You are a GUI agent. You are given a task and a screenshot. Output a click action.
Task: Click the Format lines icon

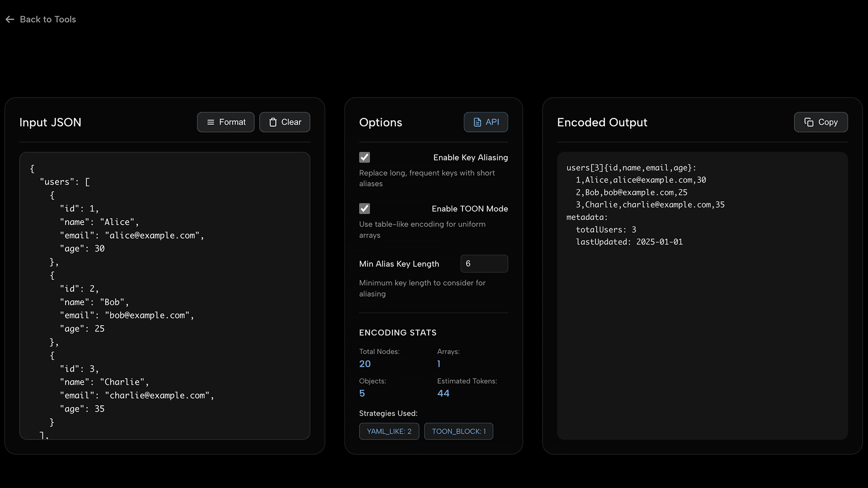coord(210,122)
